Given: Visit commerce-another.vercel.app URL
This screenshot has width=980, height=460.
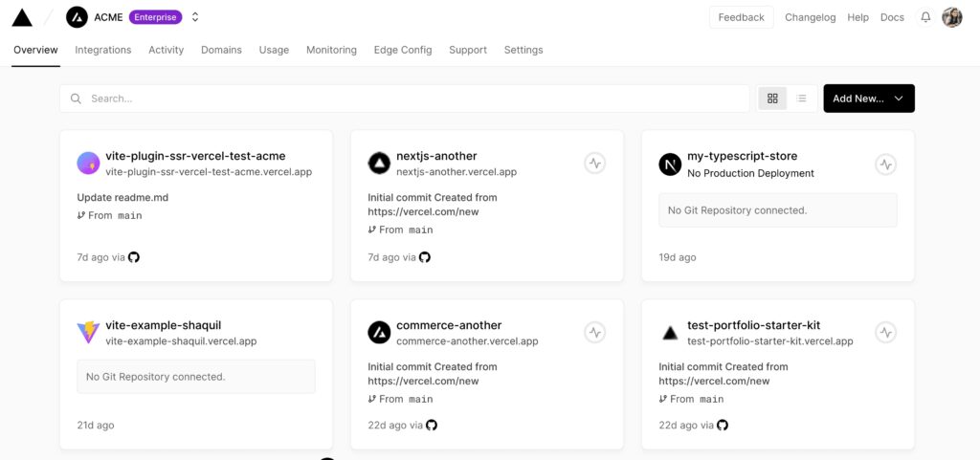Looking at the screenshot, I should [x=467, y=341].
